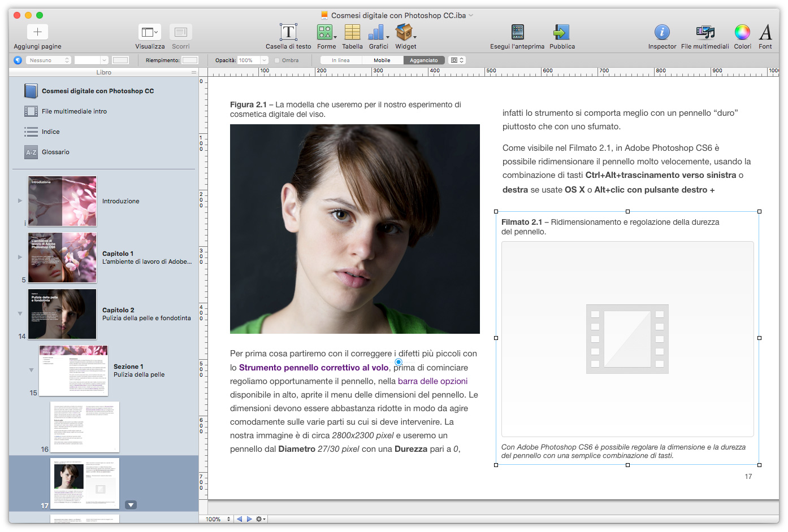The height and width of the screenshot is (532, 788).
Task: Select the In linea placement tab
Action: coord(340,60)
